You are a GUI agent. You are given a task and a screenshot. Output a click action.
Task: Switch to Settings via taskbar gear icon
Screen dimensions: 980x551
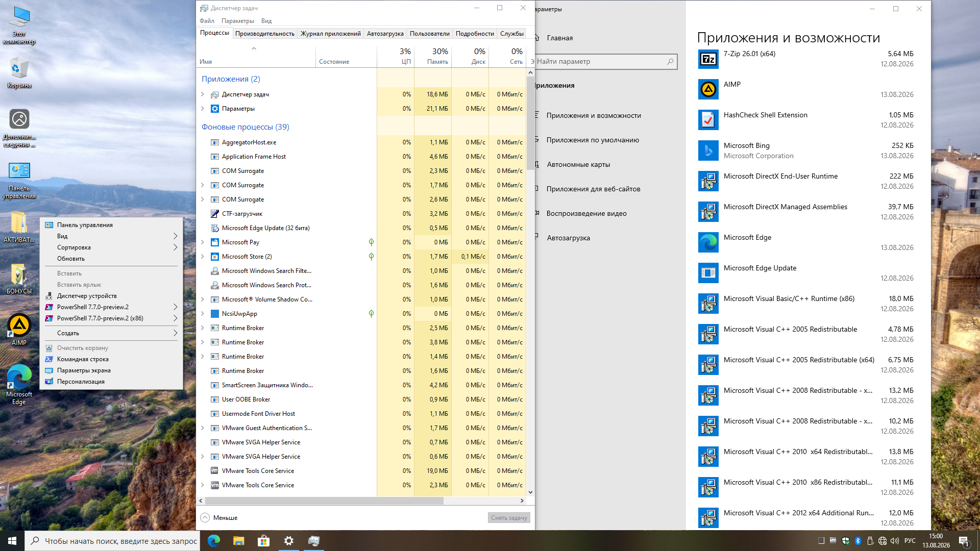tap(288, 541)
